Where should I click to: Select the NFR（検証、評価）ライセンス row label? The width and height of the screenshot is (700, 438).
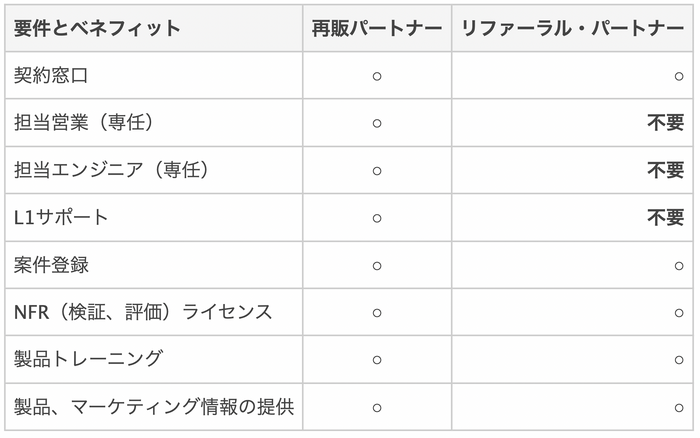click(143, 312)
